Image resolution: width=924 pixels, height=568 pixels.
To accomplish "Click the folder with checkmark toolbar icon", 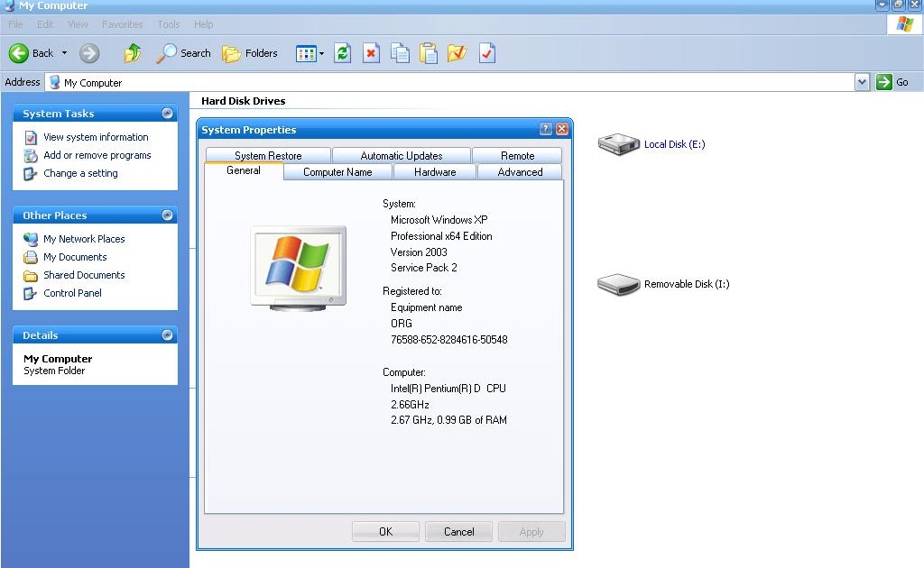I will tap(457, 53).
